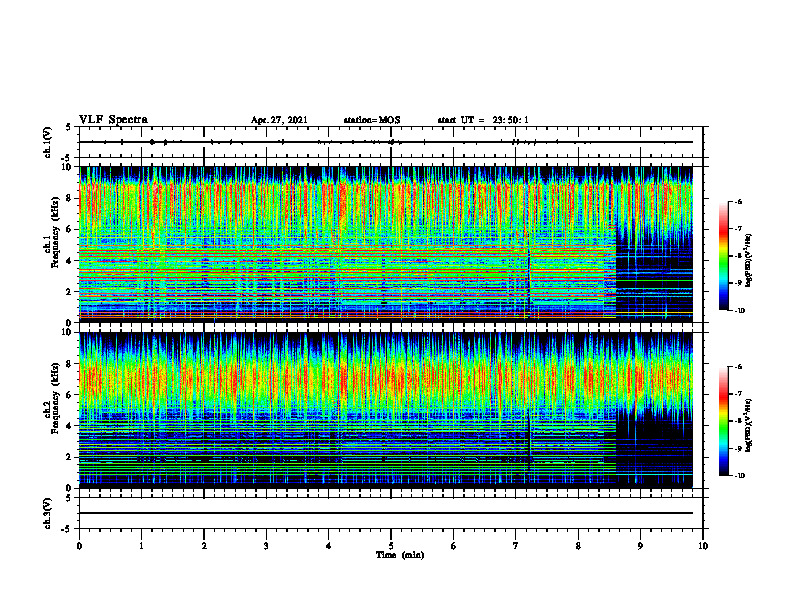This screenshot has height=612, width=792.
Task: Select the ch.1 "Frequency (kHz)" axis label
Action: tap(55, 233)
